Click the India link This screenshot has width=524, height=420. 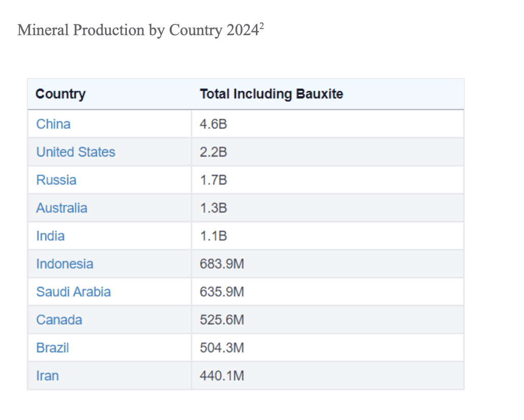[50, 236]
